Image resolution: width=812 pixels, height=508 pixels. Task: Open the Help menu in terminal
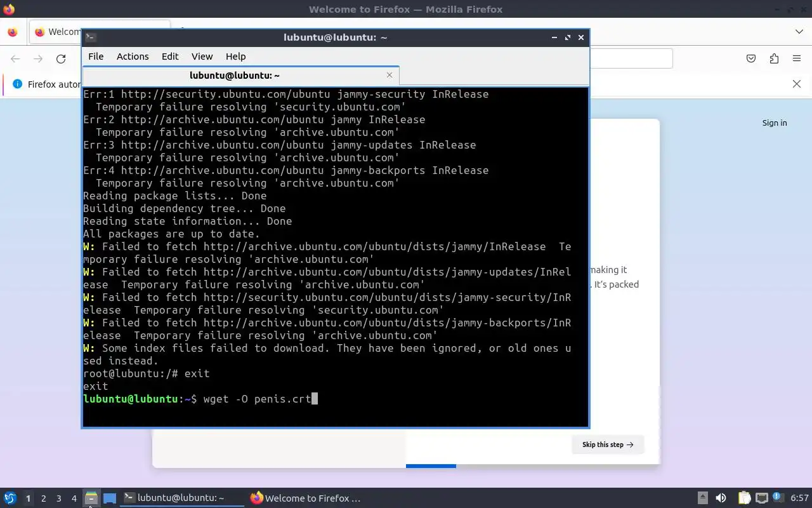[x=235, y=57]
